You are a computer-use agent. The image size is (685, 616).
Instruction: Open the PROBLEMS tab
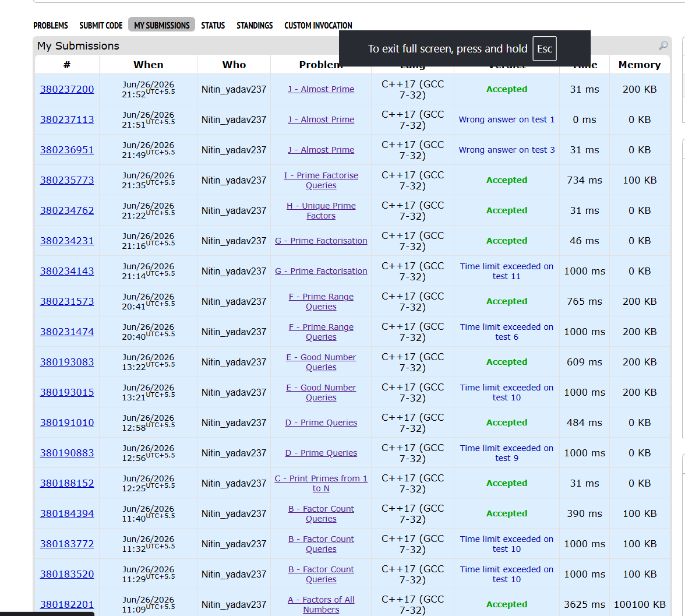pos(51,26)
